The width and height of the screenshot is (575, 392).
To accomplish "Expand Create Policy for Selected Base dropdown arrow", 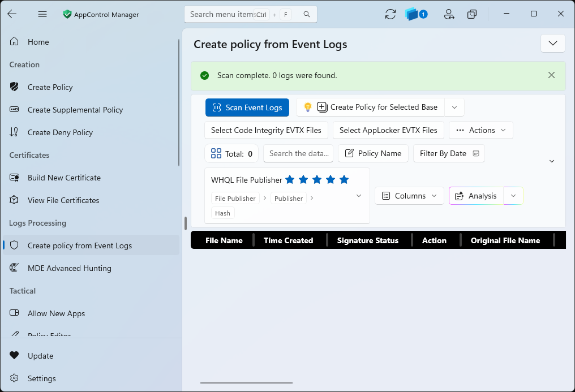I will pos(454,107).
